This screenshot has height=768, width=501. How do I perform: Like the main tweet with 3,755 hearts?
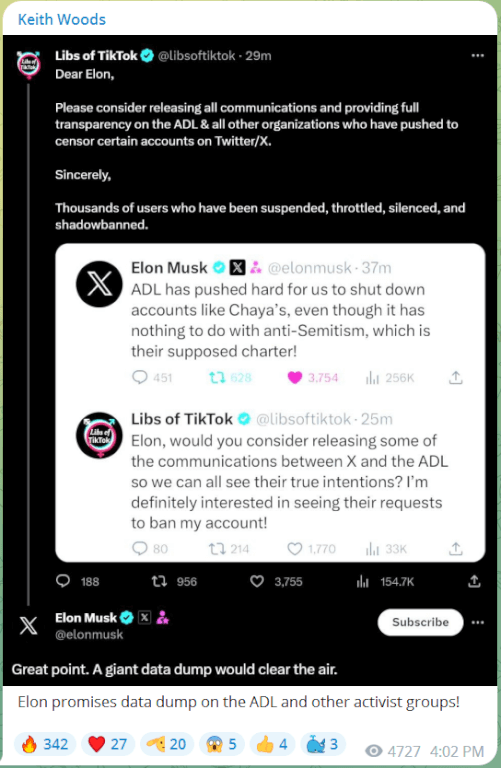(257, 581)
